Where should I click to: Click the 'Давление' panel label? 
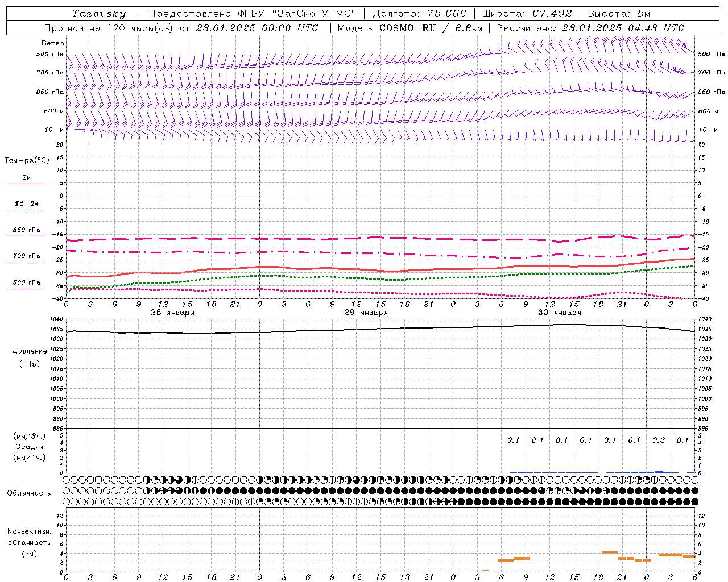[30, 351]
